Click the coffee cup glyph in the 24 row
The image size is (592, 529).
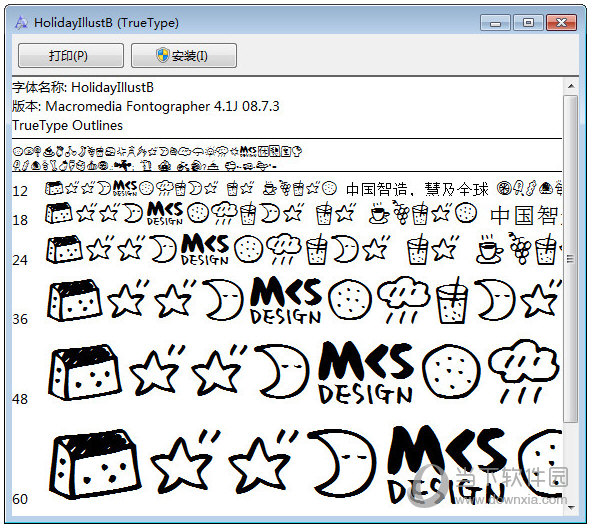(490, 248)
